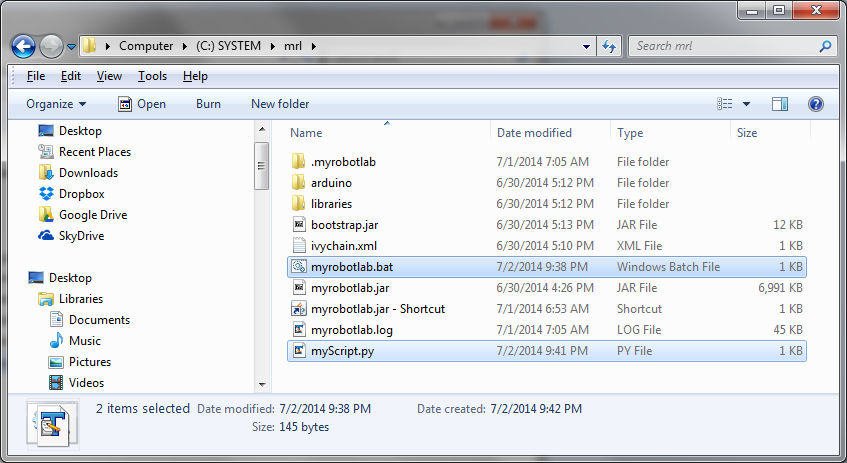Open the Organize dropdown
Viewport: 847px width, 463px height.
(56, 104)
